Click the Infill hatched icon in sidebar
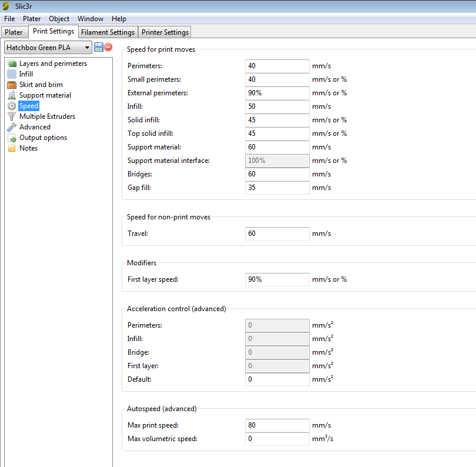This screenshot has width=476, height=467. click(x=12, y=74)
